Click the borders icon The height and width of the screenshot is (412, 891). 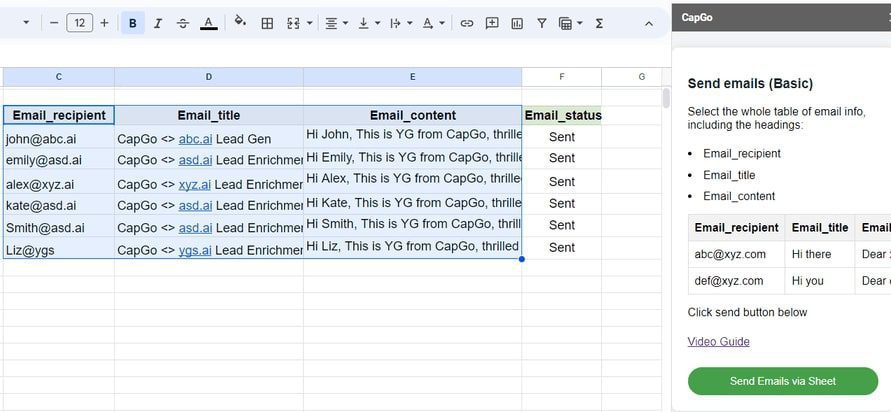point(267,23)
